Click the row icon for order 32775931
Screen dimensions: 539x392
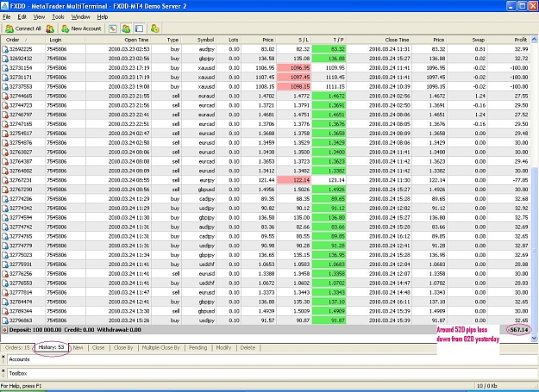tap(5, 264)
